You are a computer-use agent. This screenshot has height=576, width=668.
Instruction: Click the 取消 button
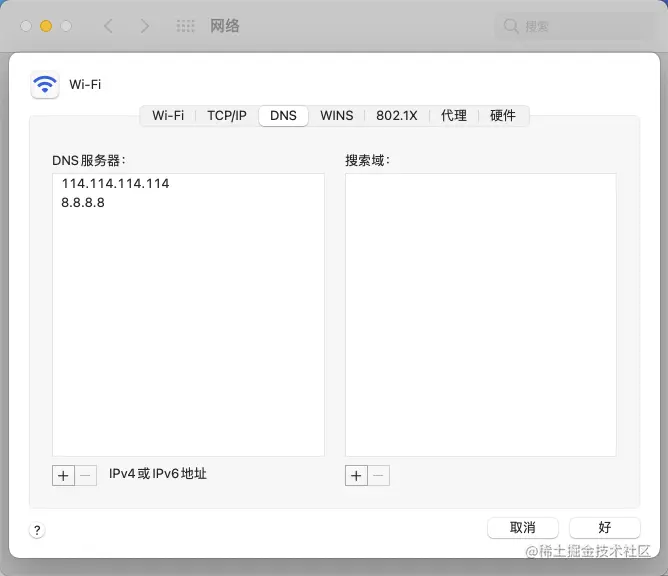tap(523, 528)
